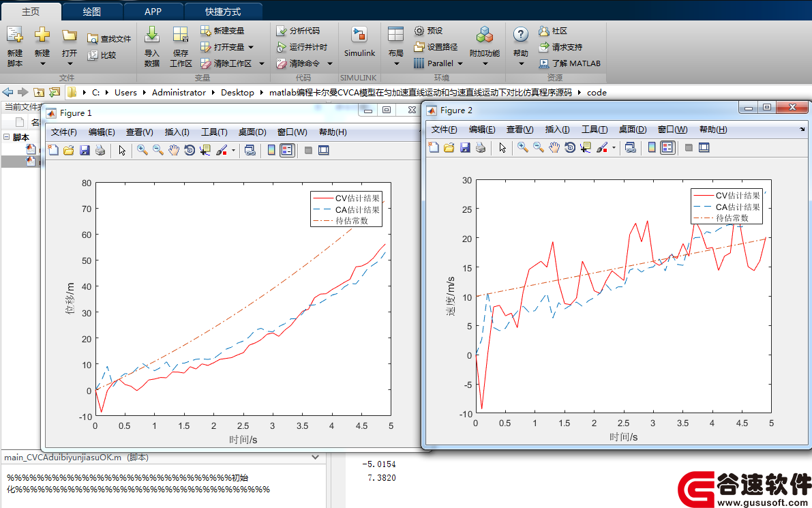Open the 帮助 dropdown in the ribbon

click(521, 64)
